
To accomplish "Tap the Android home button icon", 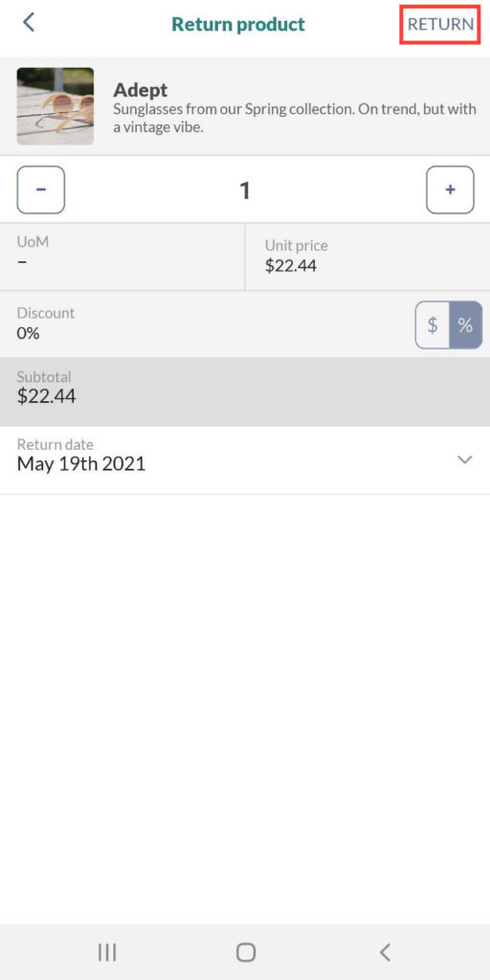I will point(246,952).
